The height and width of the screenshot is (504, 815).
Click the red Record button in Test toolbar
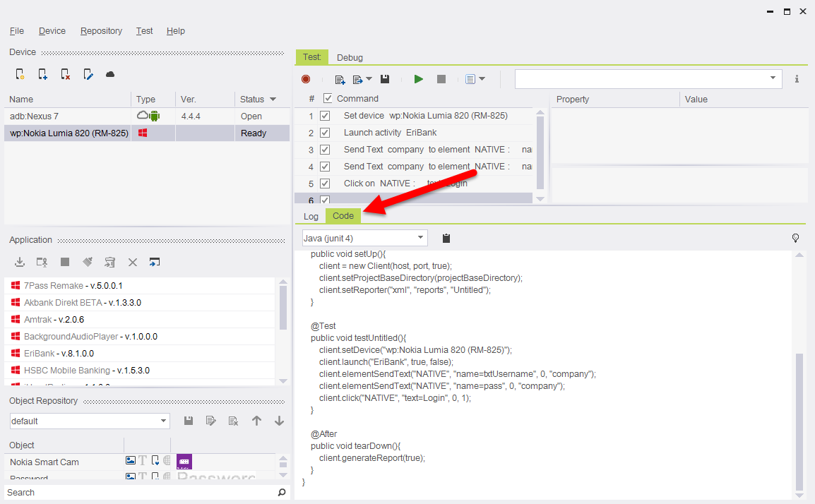306,79
